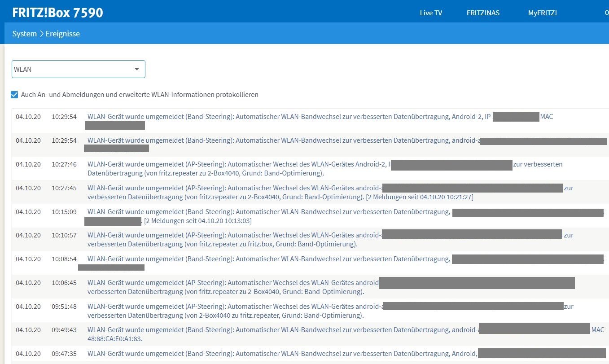Open the Live TV link
Screen dimensions: 609x364
(x=431, y=13)
